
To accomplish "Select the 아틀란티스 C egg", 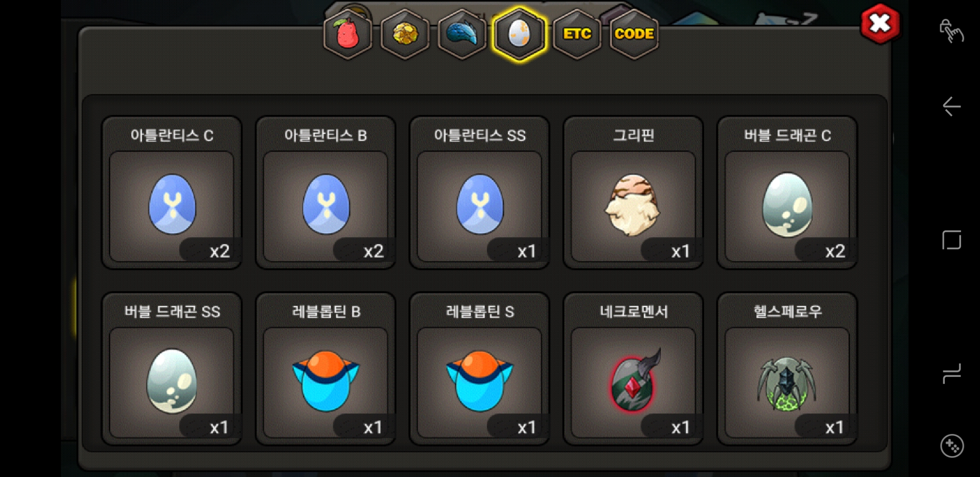I will [x=172, y=193].
